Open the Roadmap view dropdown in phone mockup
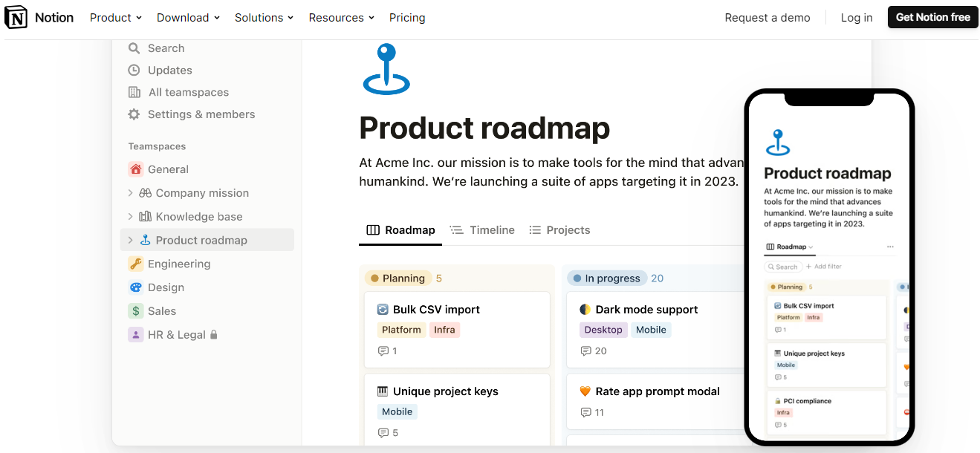This screenshot has width=980, height=453. (790, 247)
